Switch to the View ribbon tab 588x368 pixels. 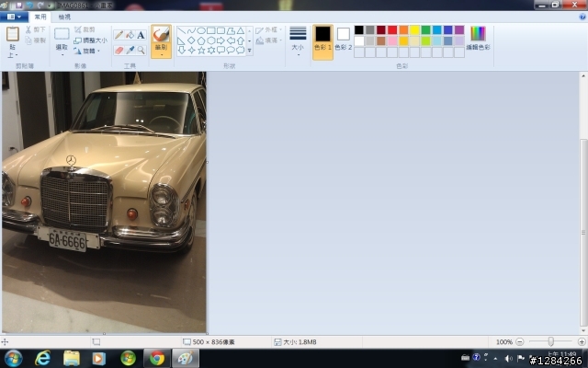(x=64, y=17)
